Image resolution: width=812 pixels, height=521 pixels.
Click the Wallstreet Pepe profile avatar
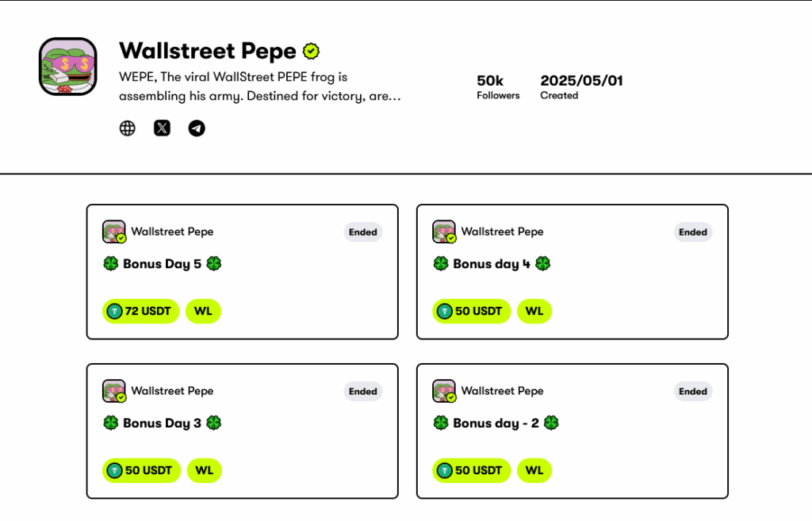(x=68, y=67)
